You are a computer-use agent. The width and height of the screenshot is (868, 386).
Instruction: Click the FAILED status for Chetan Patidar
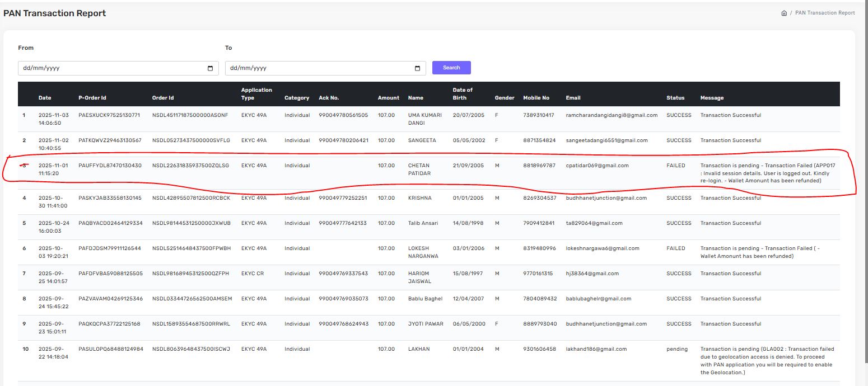coord(675,166)
